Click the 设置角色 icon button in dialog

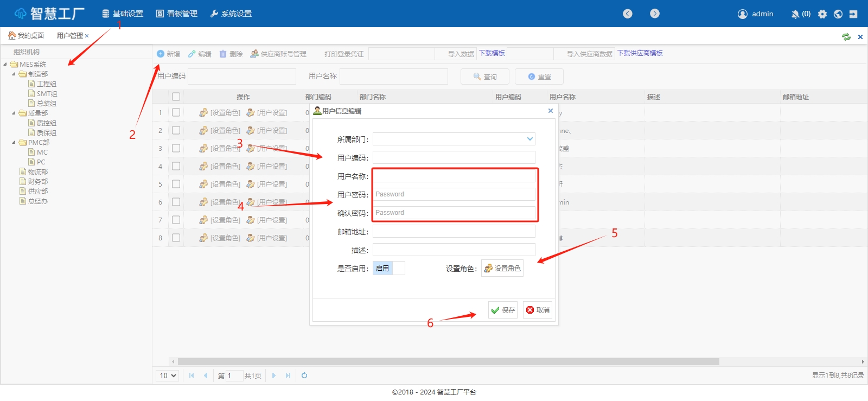[502, 268]
